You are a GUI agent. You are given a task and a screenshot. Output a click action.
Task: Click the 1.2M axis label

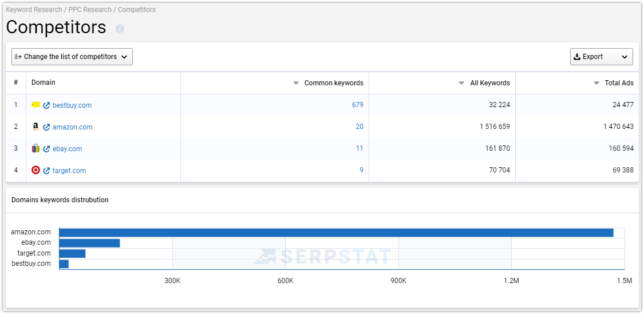point(511,281)
